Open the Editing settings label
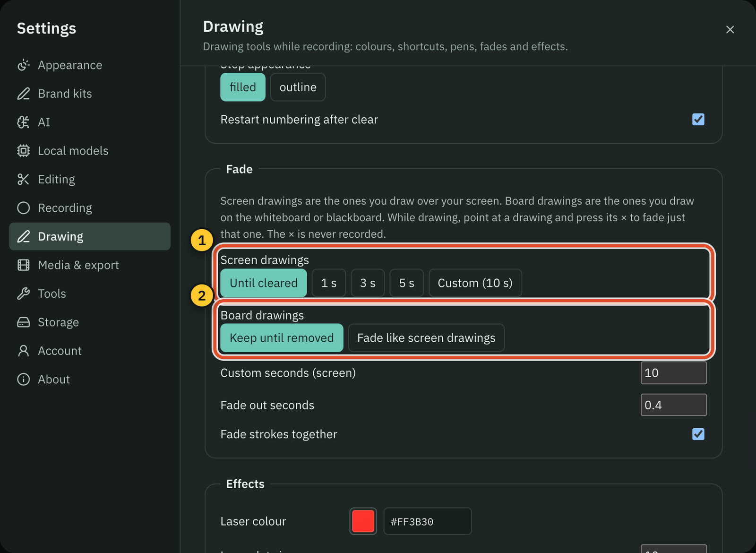 56,180
